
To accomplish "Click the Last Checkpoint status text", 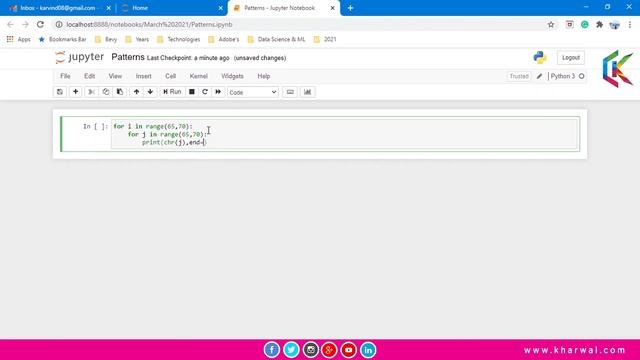I will 188,58.
